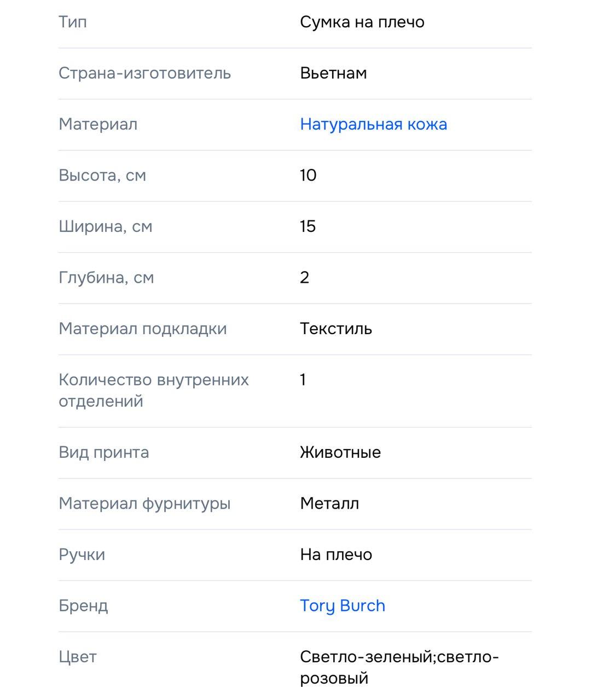Select the width value 15
The height and width of the screenshot is (700, 591).
(x=308, y=226)
